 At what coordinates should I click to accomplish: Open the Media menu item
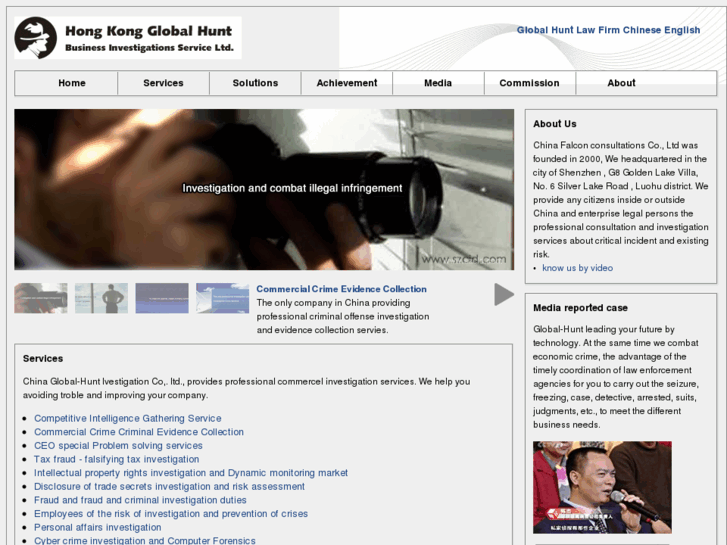coord(438,83)
